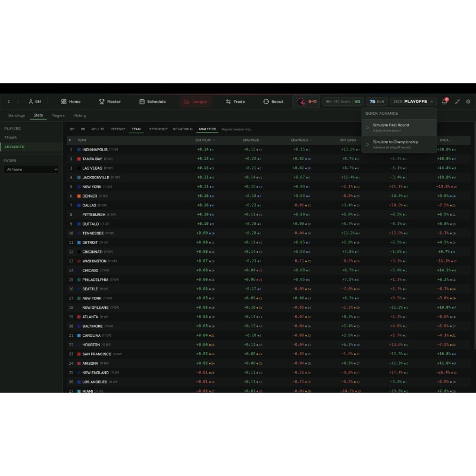
Task: Click the team helmet 6-11 record badge
Action: pyautogui.click(x=306, y=101)
